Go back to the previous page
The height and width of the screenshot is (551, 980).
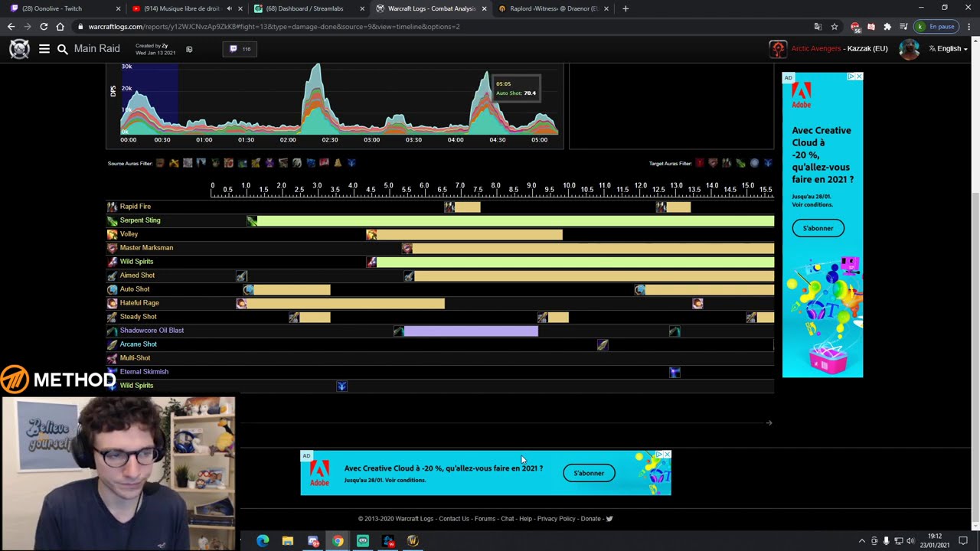[11, 27]
